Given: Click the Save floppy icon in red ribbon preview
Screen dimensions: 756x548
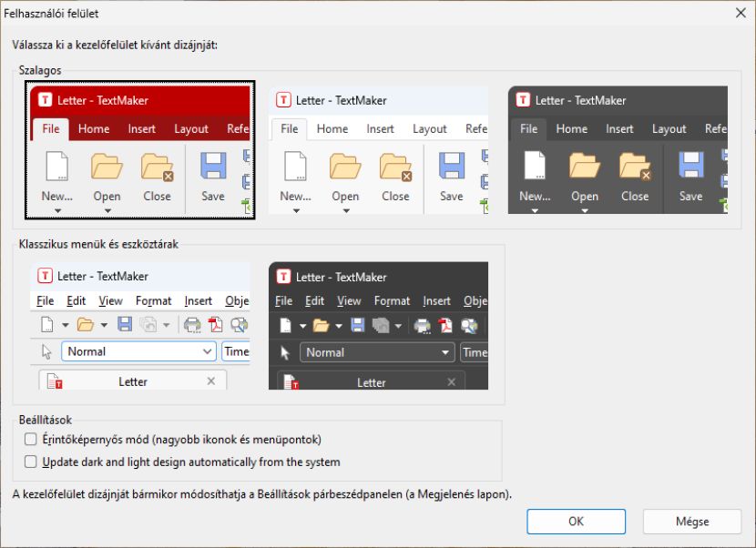Looking at the screenshot, I should click(x=213, y=166).
